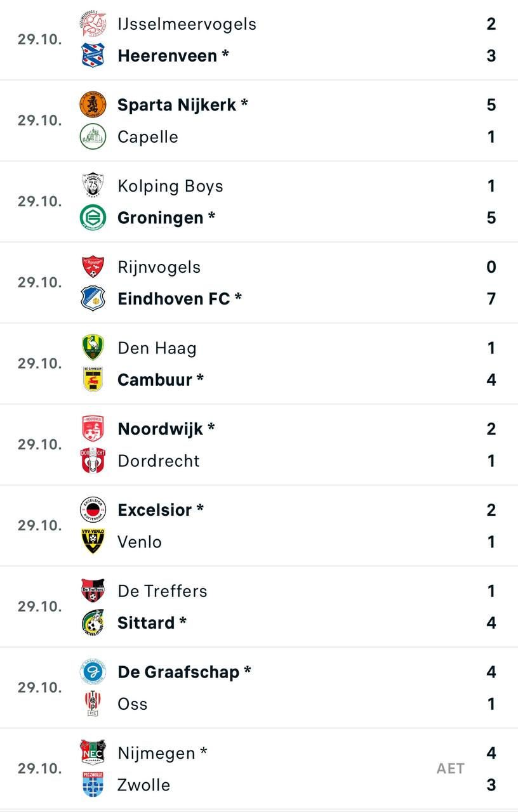Click the Heerenveen team logo
The height and width of the screenshot is (812, 518).
pos(93,56)
